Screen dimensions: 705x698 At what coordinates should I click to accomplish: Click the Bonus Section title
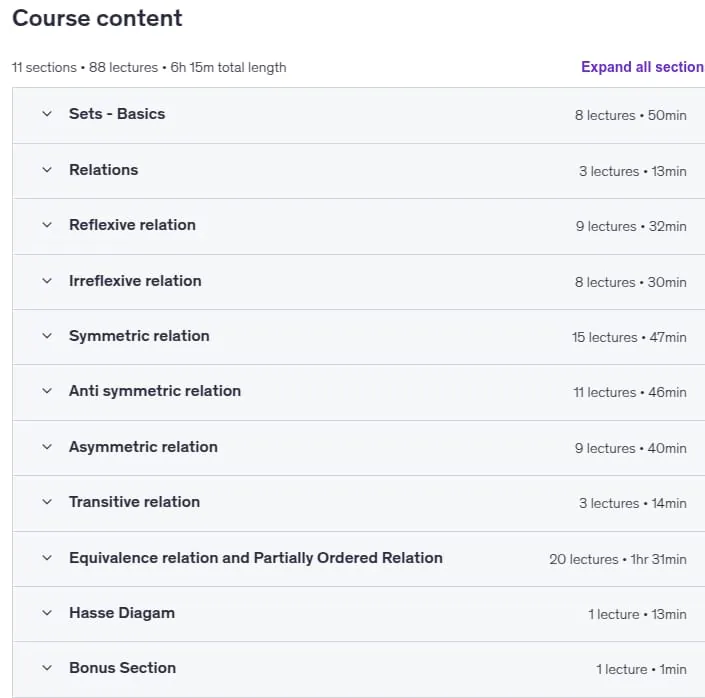pos(122,668)
